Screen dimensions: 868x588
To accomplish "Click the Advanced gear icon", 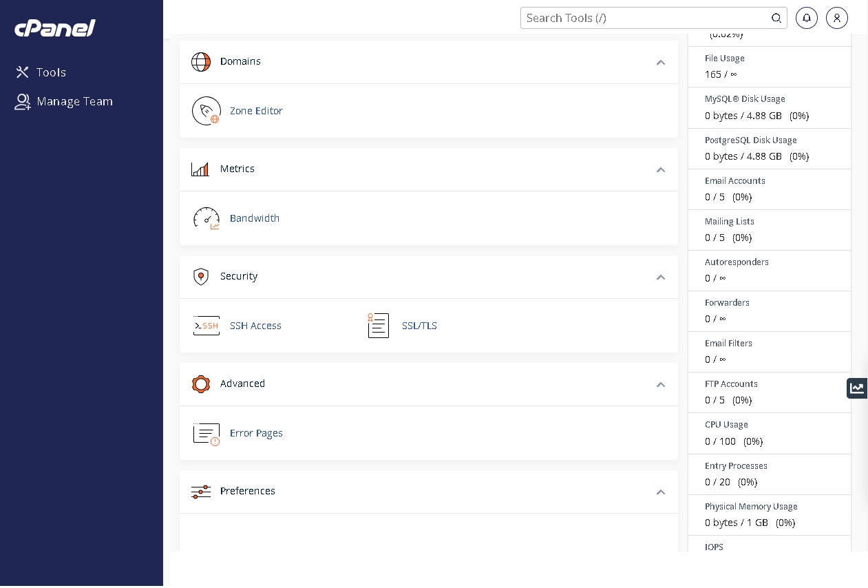I will (201, 384).
